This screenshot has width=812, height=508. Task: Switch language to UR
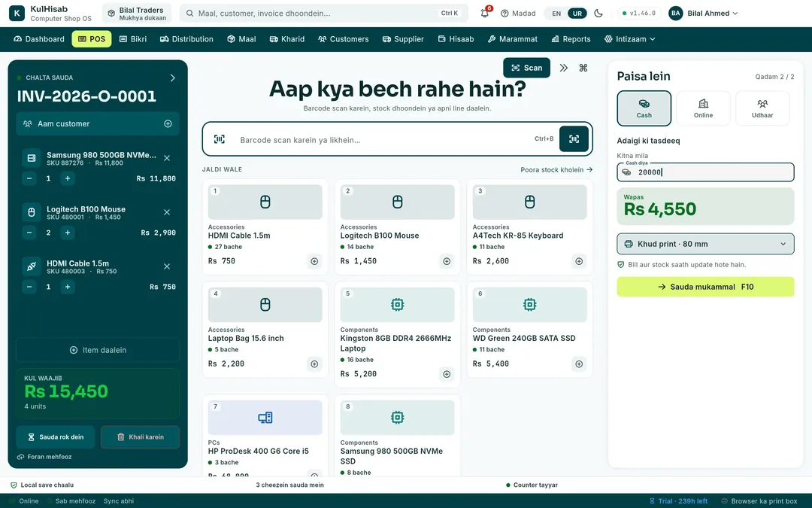click(x=577, y=14)
